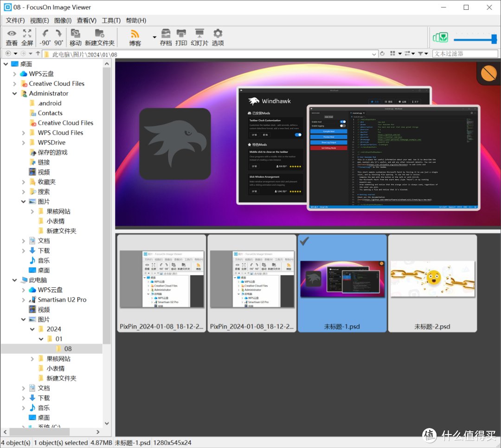Click the green thumbnail size icon
Viewport: 501px width, 448px height.
[x=440, y=38]
